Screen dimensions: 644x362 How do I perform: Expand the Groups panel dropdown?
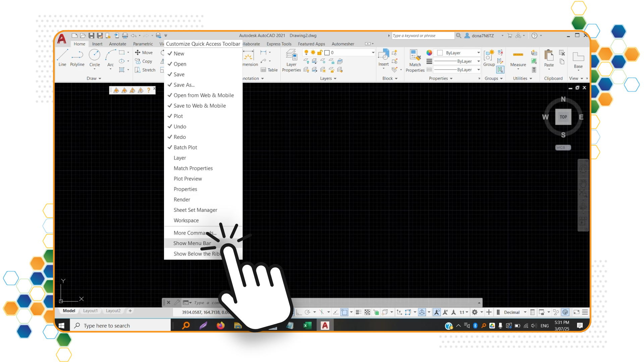point(494,78)
